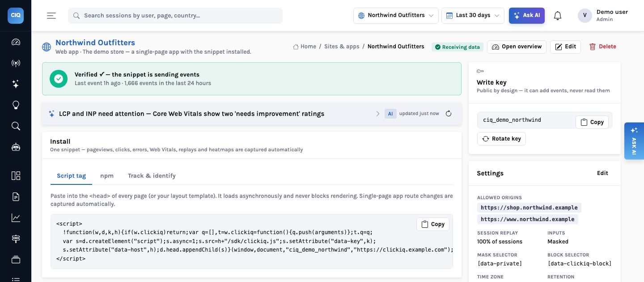Click Edit in the Settings panel
Screen dimensions: 644x282
(x=602, y=173)
